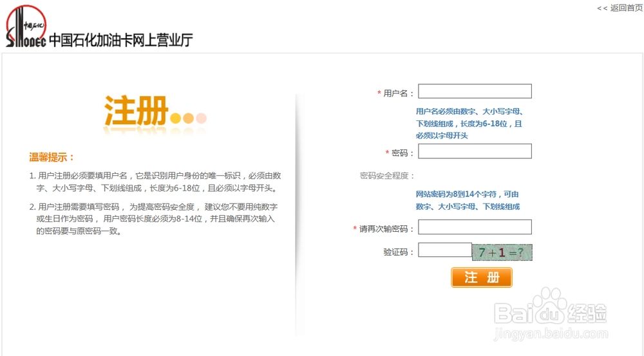Click the hint 用户名必须由数字、大小写字母
Screen dimensions: 644x356
469,123
